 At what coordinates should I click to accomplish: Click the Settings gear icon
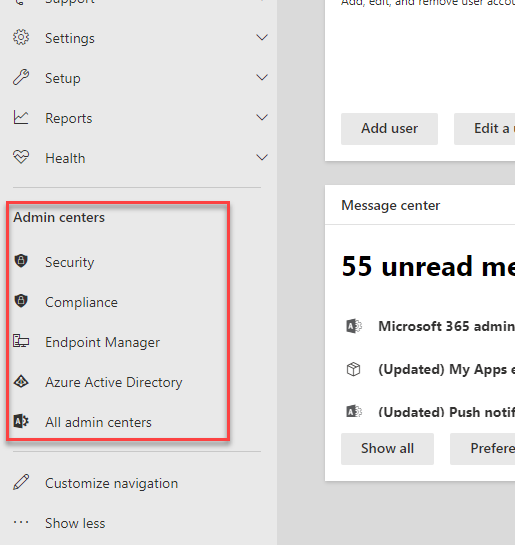tap(21, 38)
